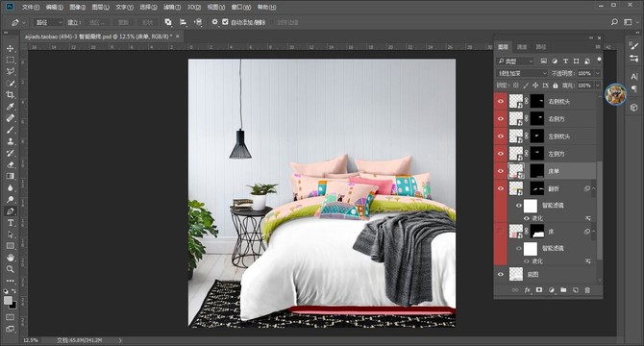Select the Move tool
This screenshot has width=644, height=346.
(x=11, y=48)
